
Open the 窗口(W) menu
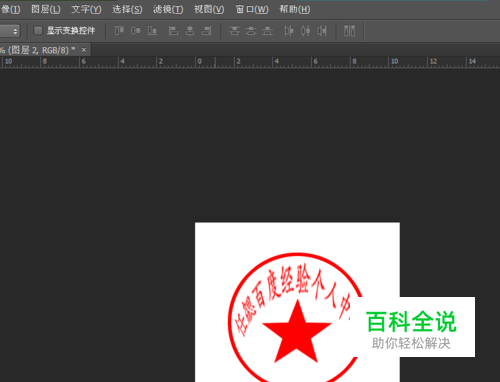(x=252, y=9)
